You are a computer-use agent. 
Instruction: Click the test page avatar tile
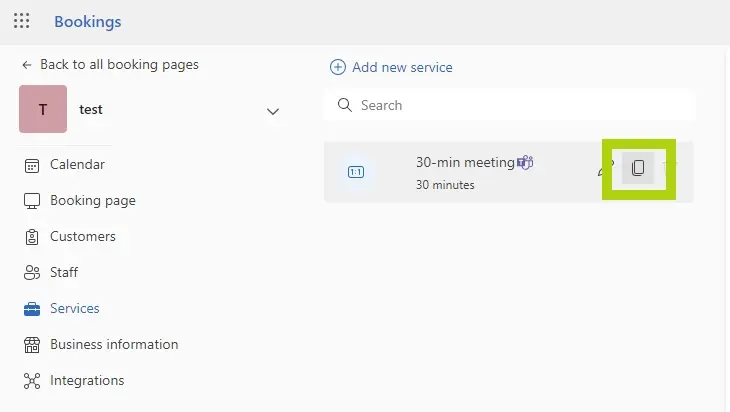click(x=43, y=110)
